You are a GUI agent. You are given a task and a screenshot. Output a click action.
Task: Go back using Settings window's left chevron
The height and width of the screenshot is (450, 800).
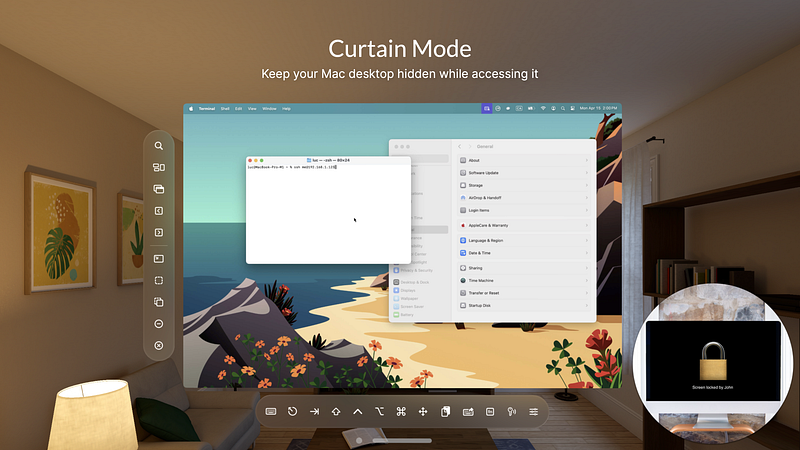(459, 146)
